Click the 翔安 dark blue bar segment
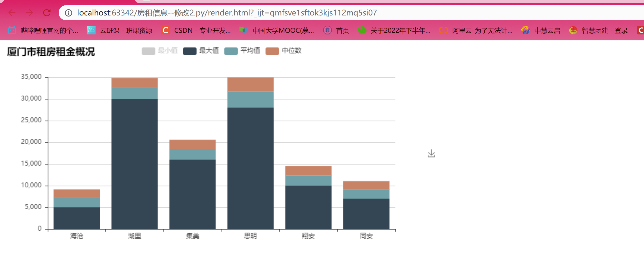This screenshot has height=277, width=644. 308,207
